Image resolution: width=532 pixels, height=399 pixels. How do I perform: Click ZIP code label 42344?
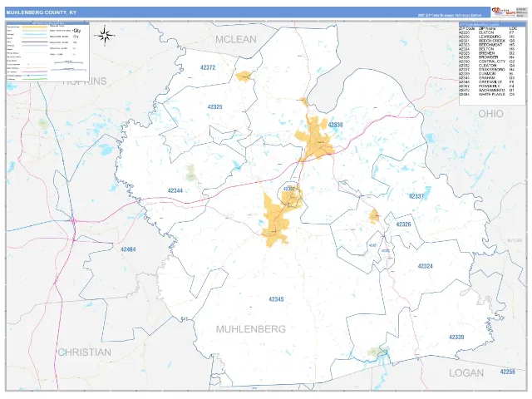point(175,190)
